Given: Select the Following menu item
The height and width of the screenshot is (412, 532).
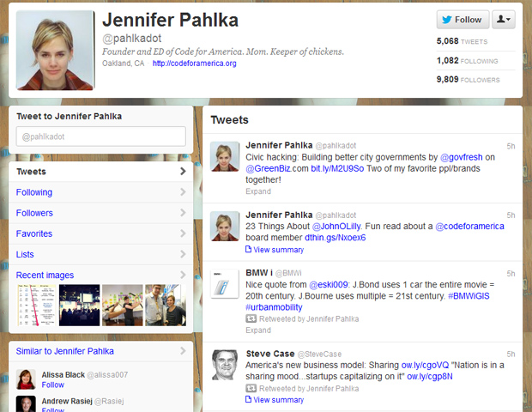Looking at the screenshot, I should 34,192.
